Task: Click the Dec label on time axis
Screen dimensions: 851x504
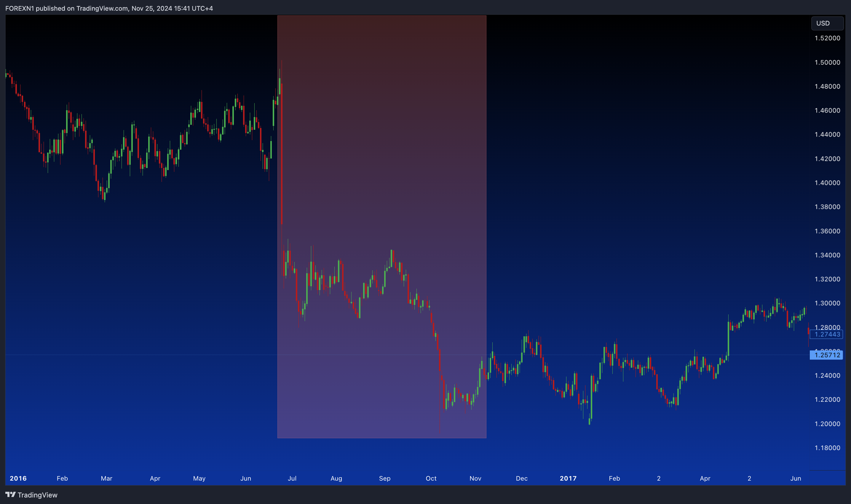Action: 522,478
